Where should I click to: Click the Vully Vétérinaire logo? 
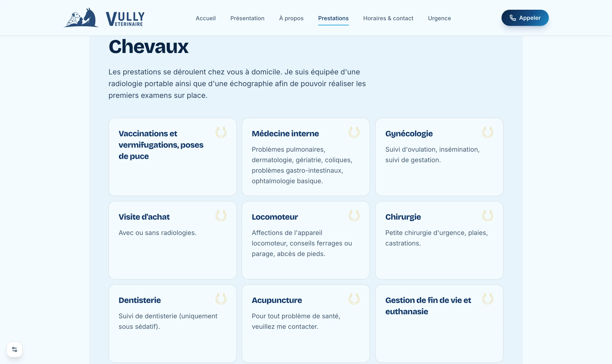pos(104,18)
